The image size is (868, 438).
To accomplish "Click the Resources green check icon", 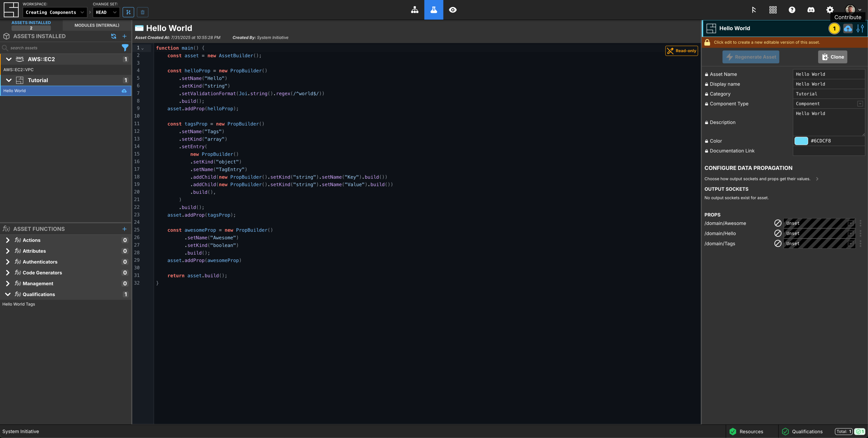I will click(x=733, y=432).
